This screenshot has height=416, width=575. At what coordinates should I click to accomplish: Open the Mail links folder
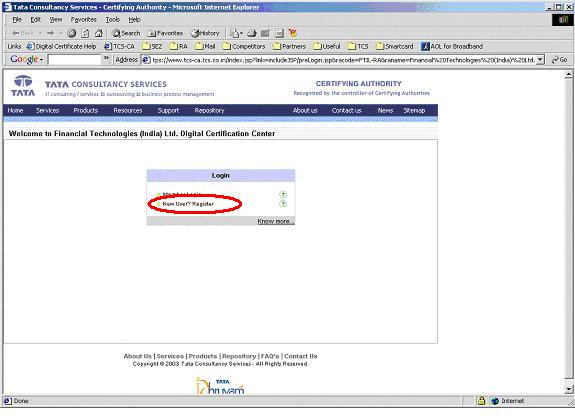coord(205,46)
